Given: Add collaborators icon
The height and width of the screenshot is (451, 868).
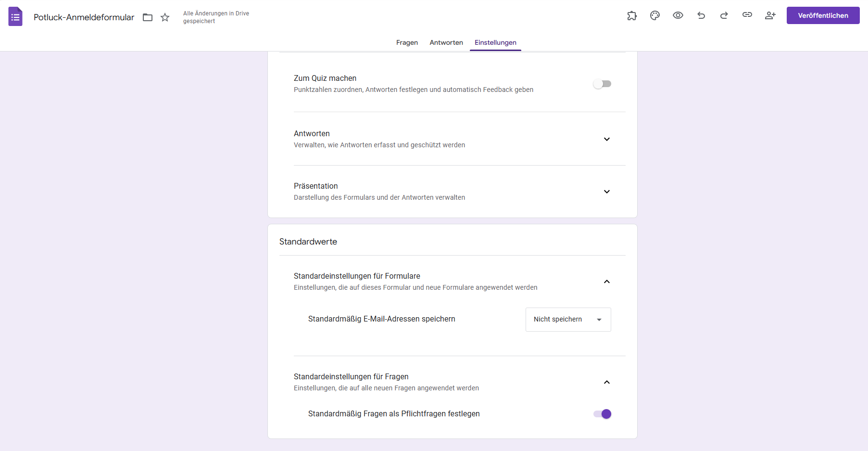Looking at the screenshot, I should coord(770,15).
